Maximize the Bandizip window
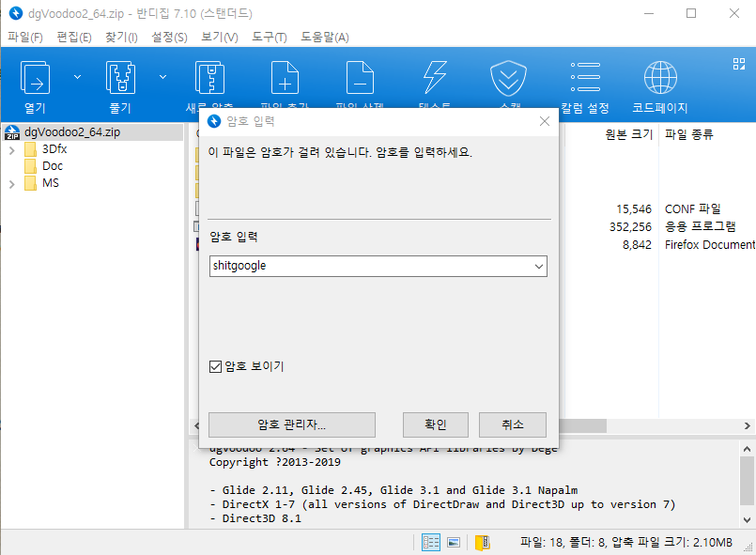Viewport: 756px width, 555px height. point(691,13)
